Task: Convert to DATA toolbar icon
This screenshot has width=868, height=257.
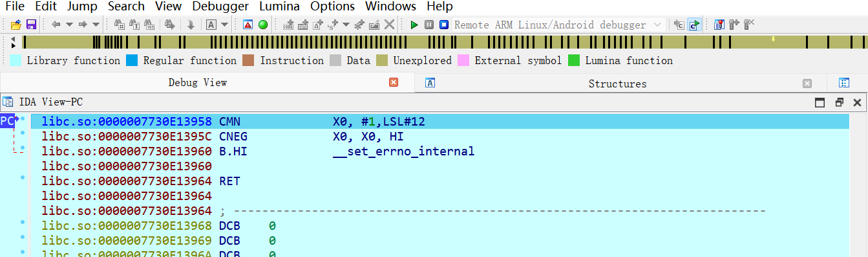Action: (x=303, y=25)
